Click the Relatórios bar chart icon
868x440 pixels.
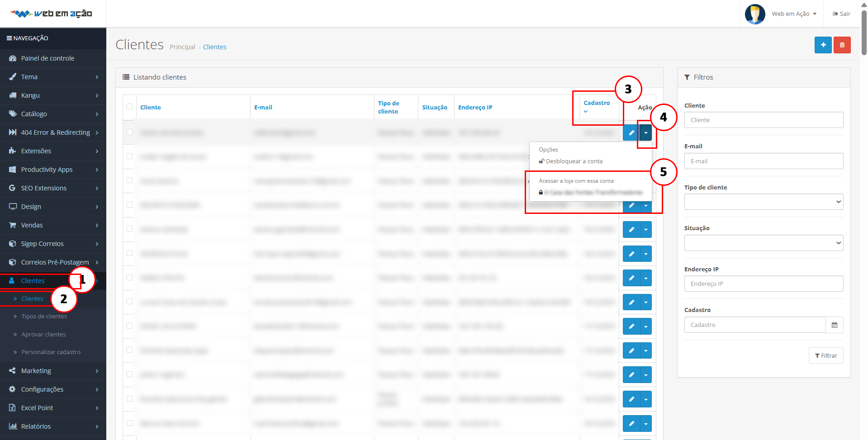pyautogui.click(x=13, y=426)
